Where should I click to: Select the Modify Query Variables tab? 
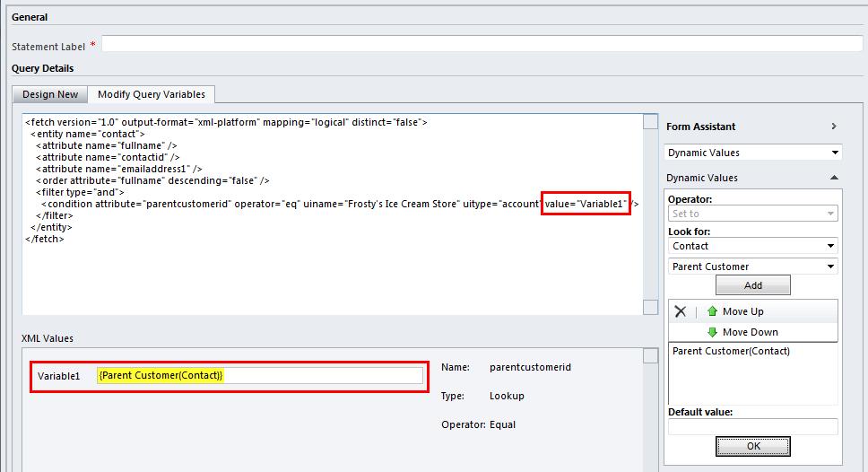tap(151, 94)
